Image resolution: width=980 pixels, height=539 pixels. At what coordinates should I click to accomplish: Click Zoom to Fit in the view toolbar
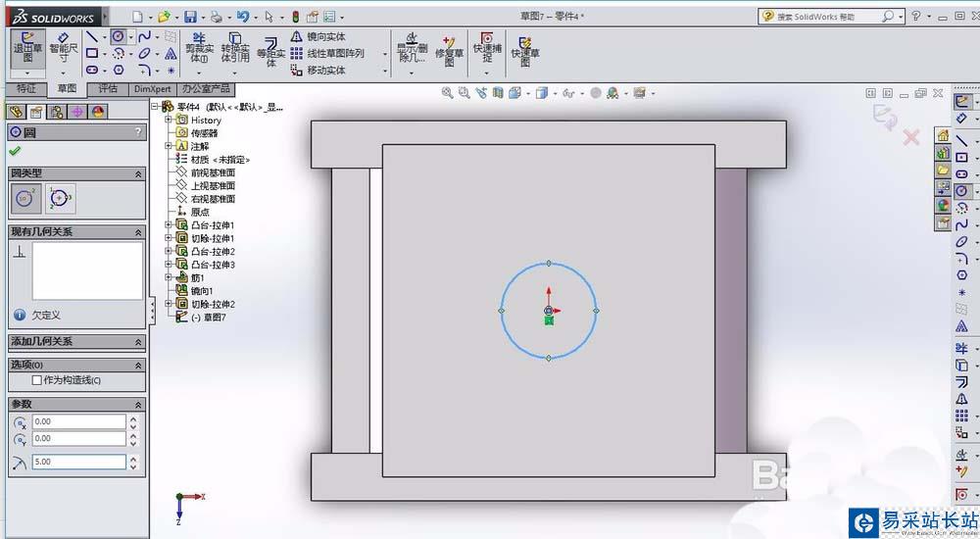(x=447, y=93)
